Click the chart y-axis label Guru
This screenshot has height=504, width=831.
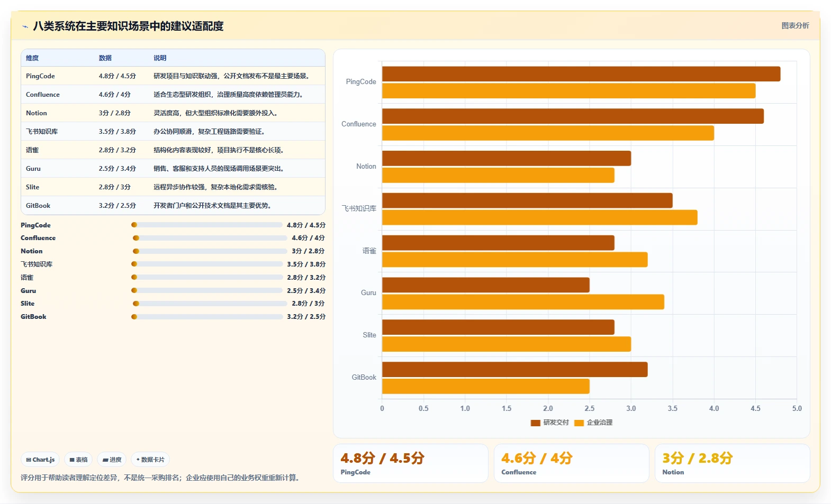[x=368, y=293]
